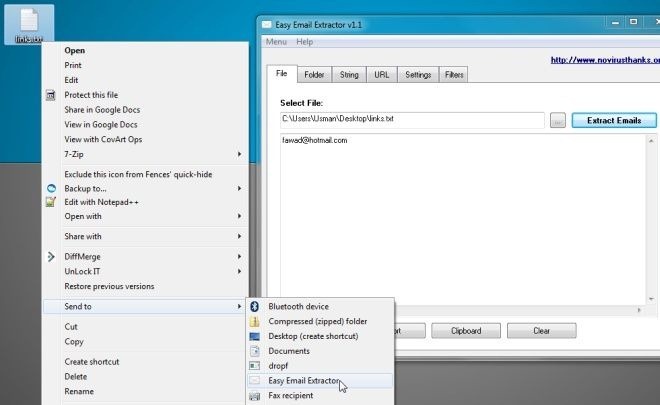Choose Delete from the context menu
Screen dimensions: 660x405
(76, 376)
